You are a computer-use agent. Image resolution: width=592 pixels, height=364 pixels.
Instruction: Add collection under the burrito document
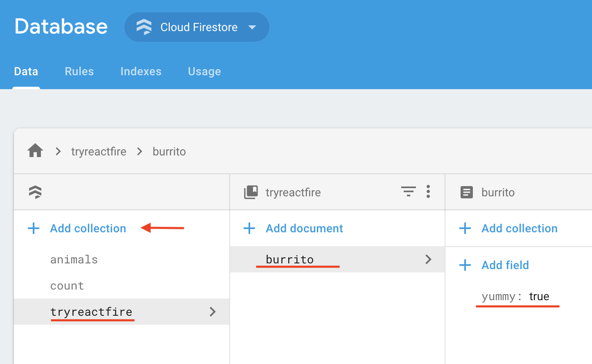(x=520, y=228)
